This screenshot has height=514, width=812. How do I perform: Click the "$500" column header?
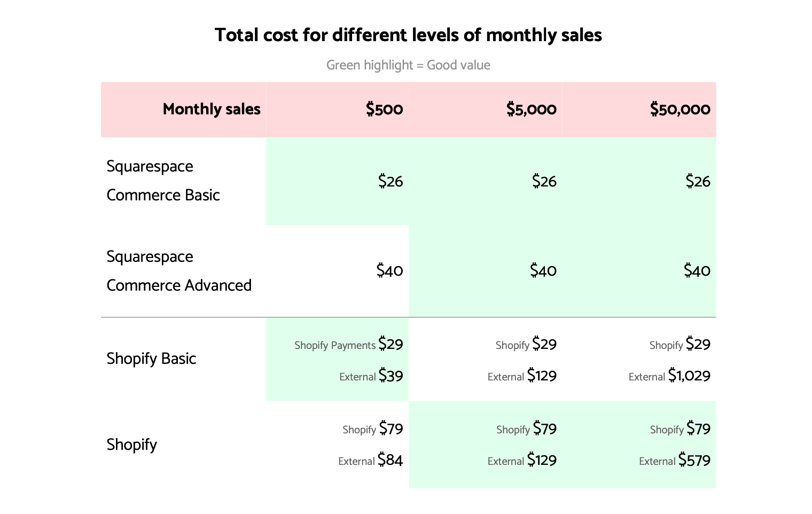click(x=384, y=109)
